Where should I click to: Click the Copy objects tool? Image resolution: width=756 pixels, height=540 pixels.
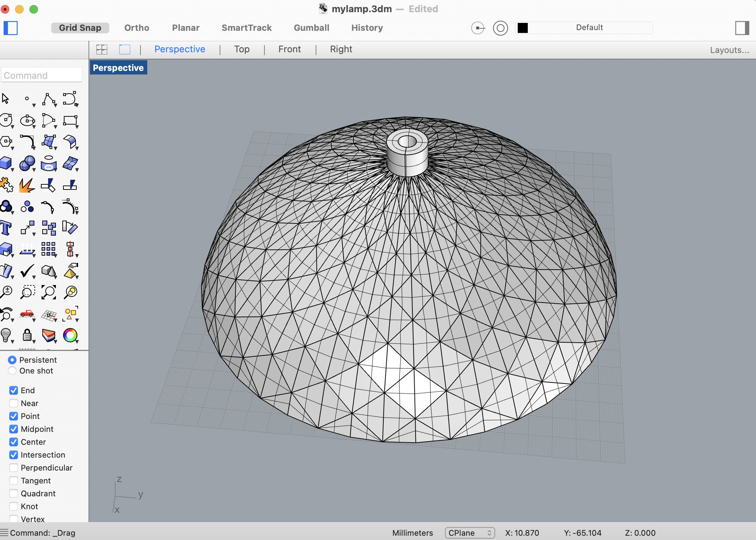click(49, 228)
